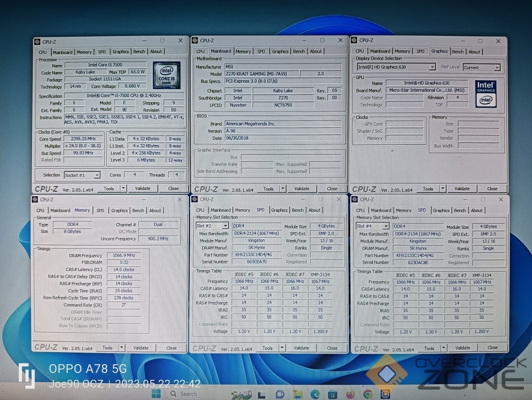This screenshot has width=532, height=400.
Task: Click the 'Intel Core i5 7500' name field
Action: 106,64
